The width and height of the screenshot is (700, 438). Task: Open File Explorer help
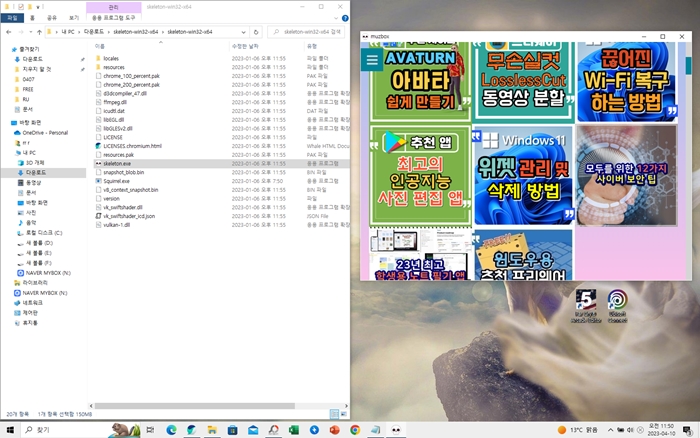coord(345,18)
